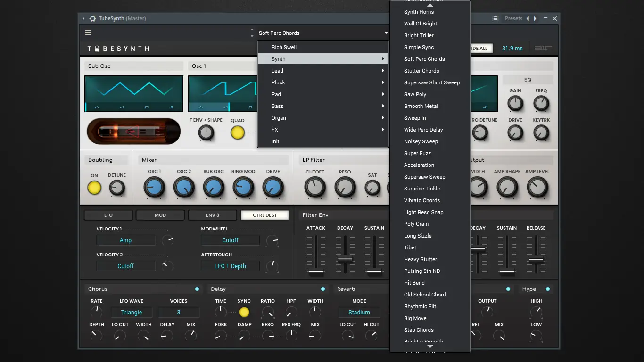Choose the Supersaw Sweep preset

[424, 177]
